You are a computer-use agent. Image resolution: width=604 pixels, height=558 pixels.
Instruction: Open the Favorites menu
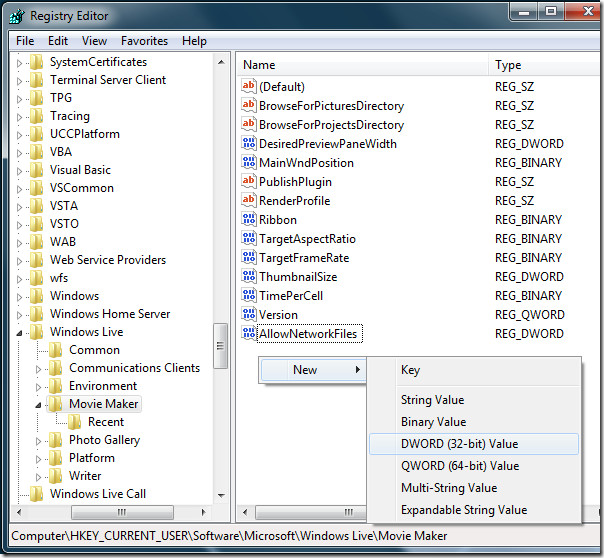144,41
